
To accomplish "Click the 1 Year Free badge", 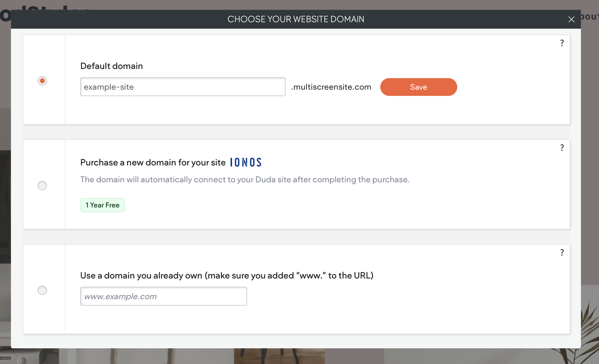I will [x=102, y=205].
